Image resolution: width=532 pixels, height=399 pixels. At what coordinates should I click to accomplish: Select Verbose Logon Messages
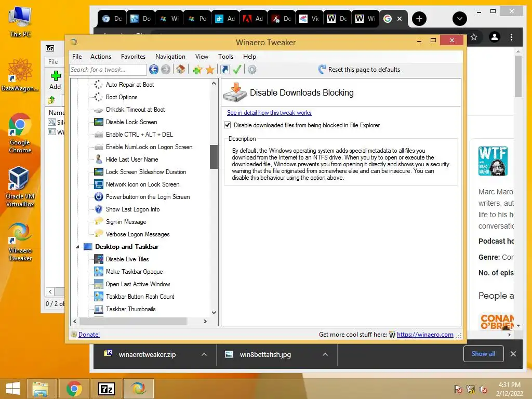[x=137, y=234]
